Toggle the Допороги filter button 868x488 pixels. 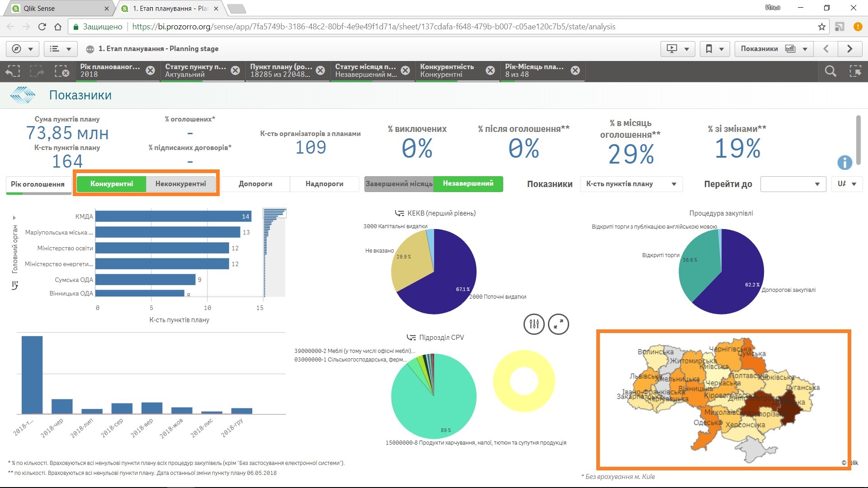click(x=255, y=184)
